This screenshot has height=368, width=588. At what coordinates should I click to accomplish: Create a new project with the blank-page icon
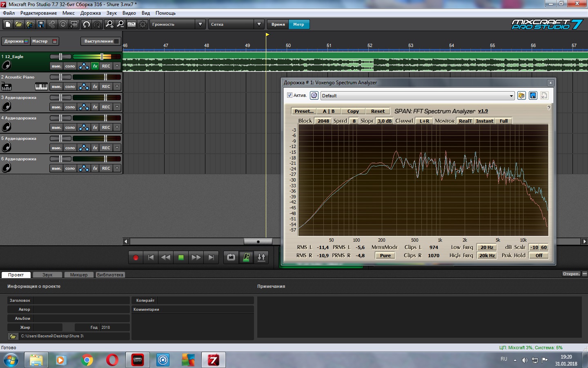tap(8, 25)
